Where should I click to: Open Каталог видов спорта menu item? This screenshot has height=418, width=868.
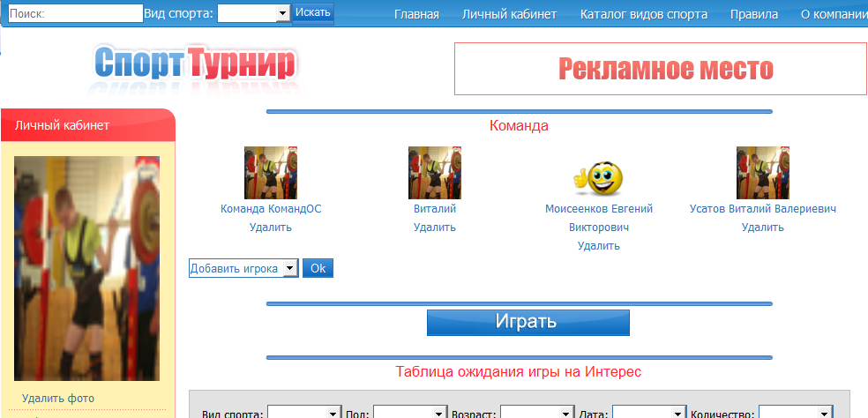(x=644, y=14)
